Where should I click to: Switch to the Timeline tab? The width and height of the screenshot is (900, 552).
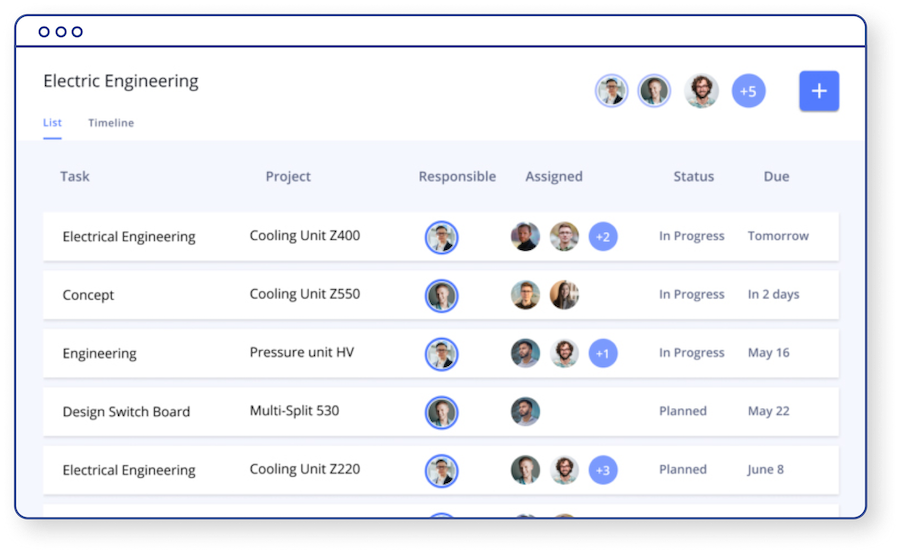(x=111, y=123)
